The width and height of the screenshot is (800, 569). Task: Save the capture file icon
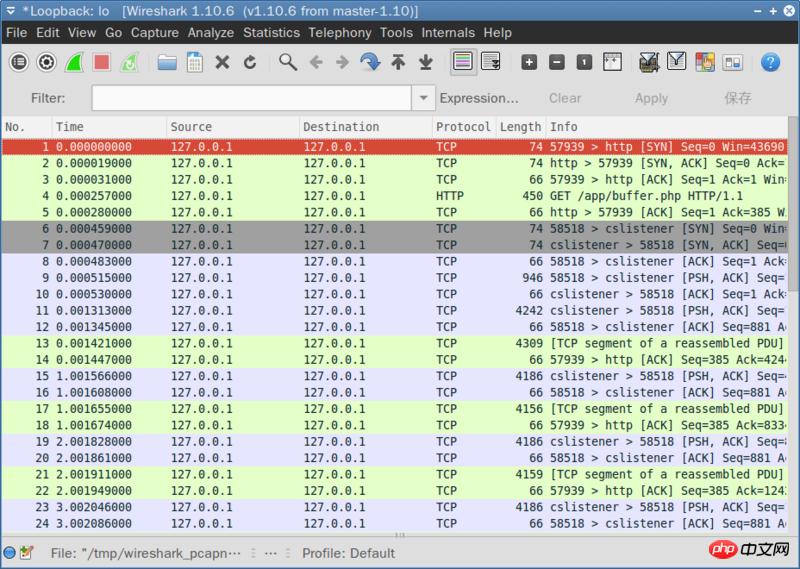(195, 62)
